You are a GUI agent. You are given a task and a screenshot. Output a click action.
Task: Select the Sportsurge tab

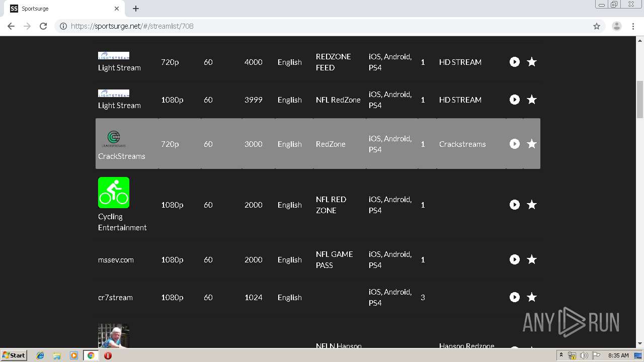point(65,9)
